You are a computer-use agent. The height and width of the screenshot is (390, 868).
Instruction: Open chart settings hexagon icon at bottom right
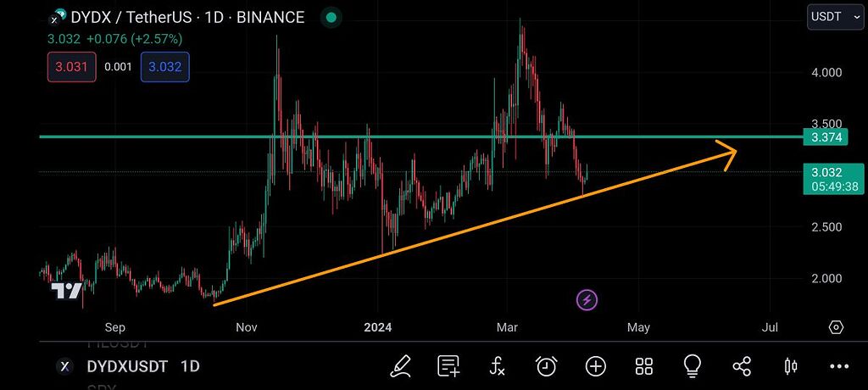click(836, 327)
